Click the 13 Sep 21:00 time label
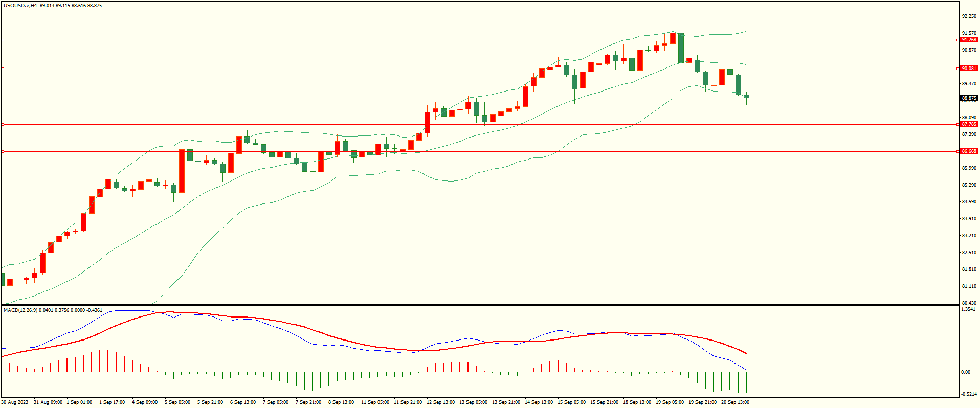The height and width of the screenshot is (408, 980). tap(506, 402)
